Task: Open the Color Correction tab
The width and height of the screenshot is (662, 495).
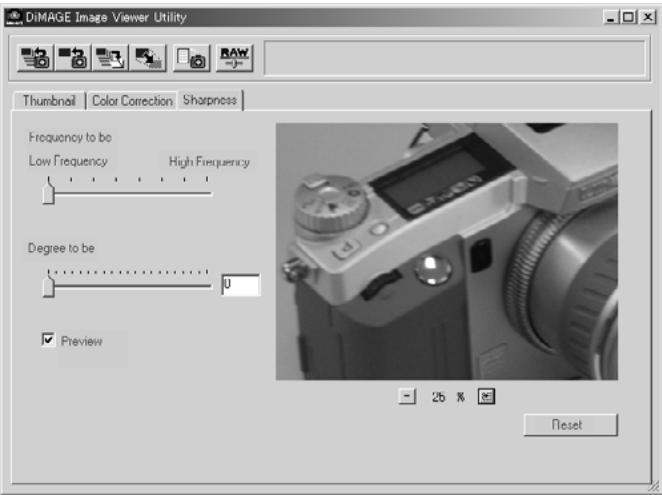Action: click(x=132, y=101)
